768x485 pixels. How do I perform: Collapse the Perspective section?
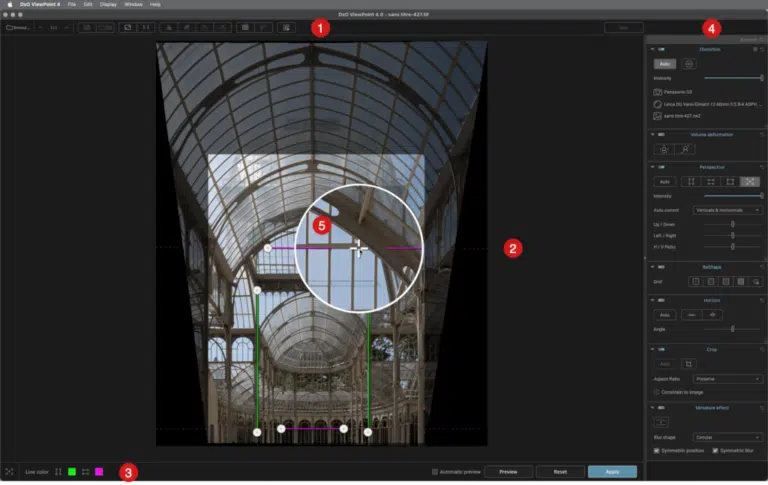[x=652, y=167]
